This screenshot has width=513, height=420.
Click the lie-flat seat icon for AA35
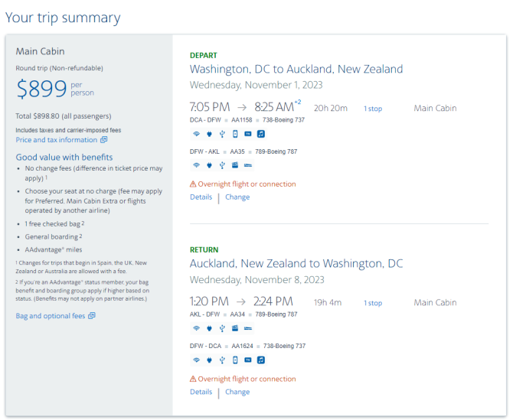pos(248,165)
